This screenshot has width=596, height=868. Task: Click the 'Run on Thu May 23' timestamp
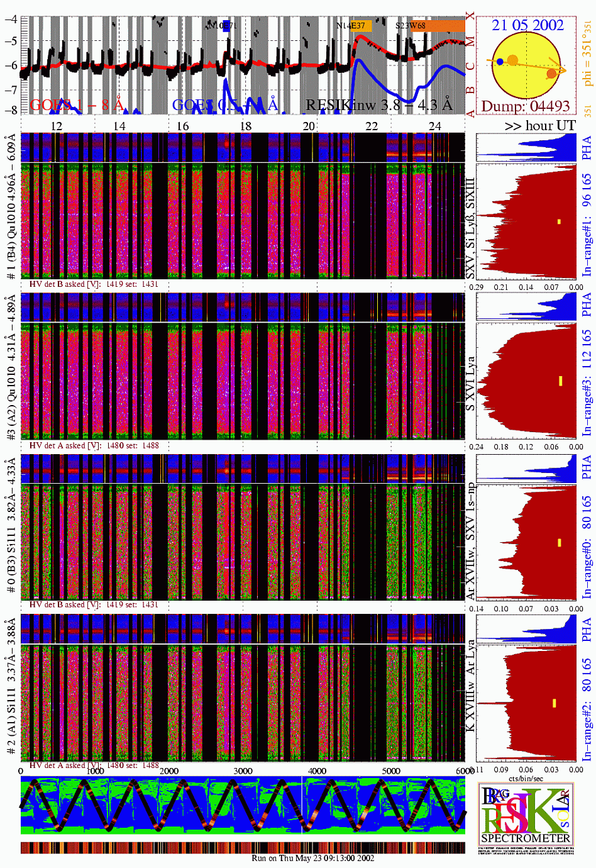coord(312,858)
